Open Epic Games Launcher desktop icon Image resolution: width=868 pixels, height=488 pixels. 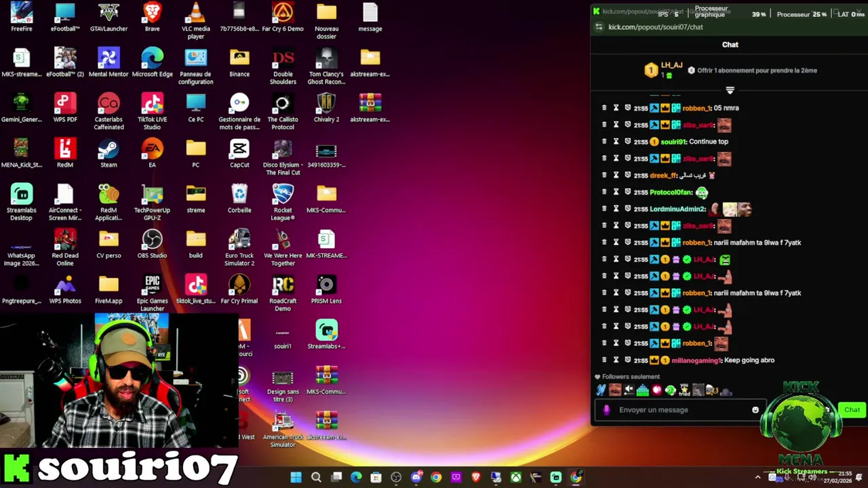(152, 293)
